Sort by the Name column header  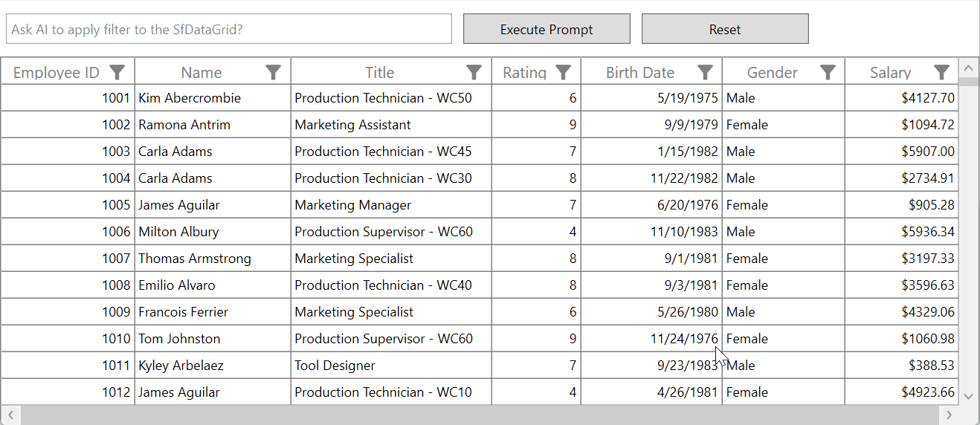tap(201, 72)
